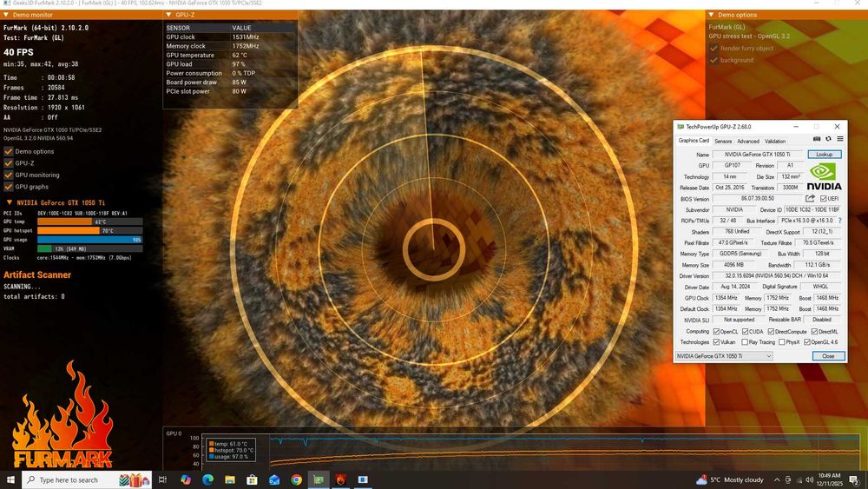Click the BIOS share/export arrow icon
This screenshot has width=868, height=489.
click(810, 198)
